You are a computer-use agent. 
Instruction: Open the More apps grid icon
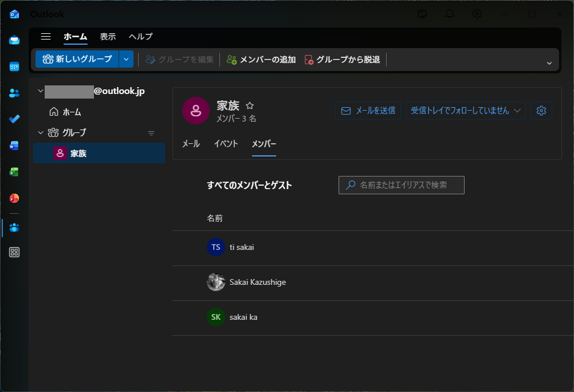click(14, 252)
